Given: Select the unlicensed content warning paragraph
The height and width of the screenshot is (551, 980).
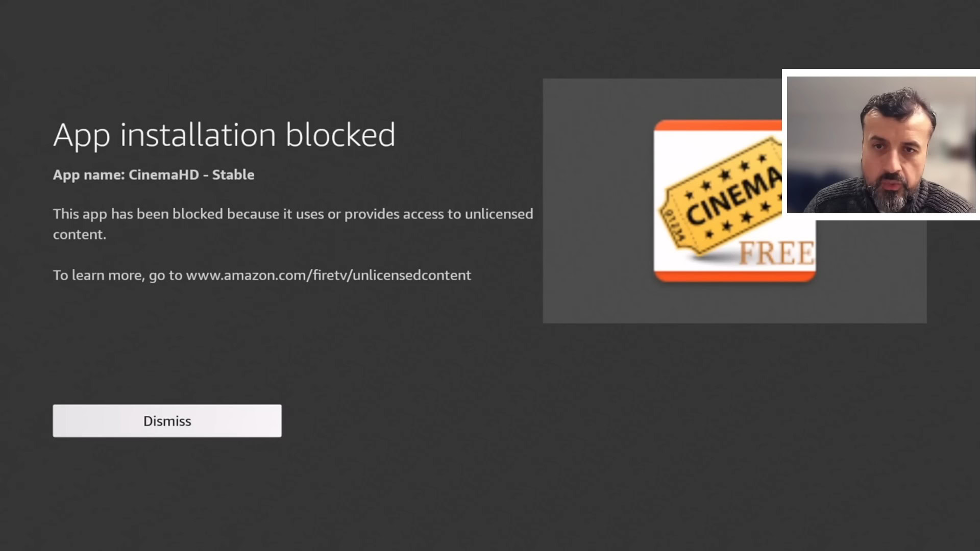Looking at the screenshot, I should click(293, 224).
